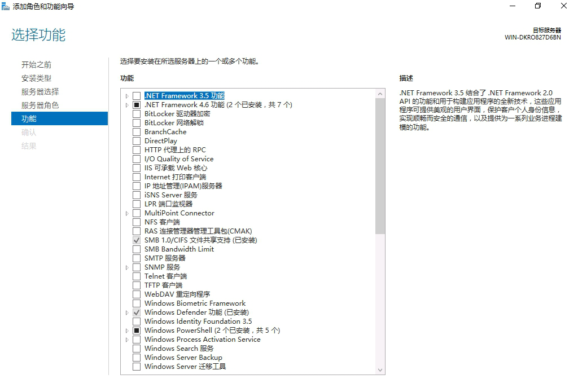The image size is (578, 392).
Task: Enable Internet 打印客户端 checkbox
Action: coord(137,177)
